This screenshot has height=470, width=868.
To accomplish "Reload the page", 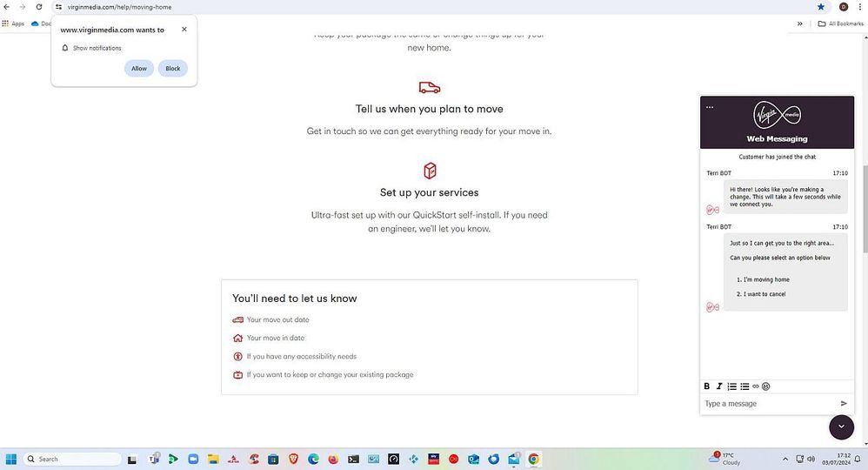I will coord(39,7).
